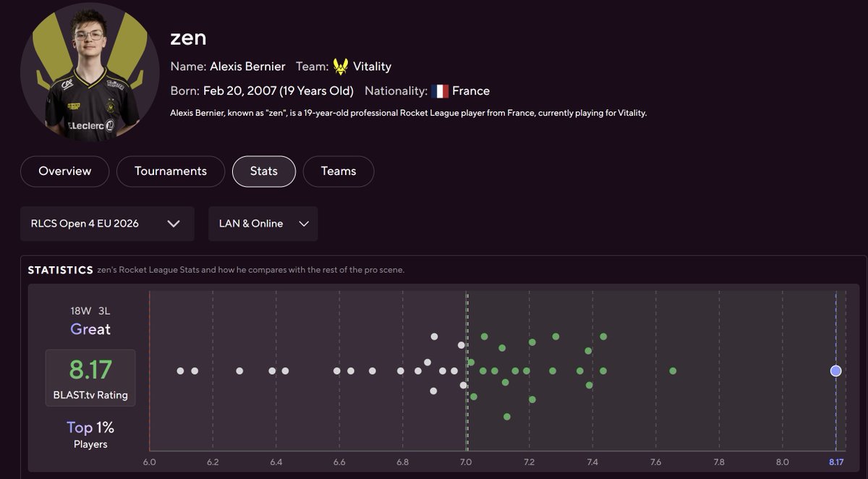Select zen's blue 8.17 rating dot
Image resolution: width=868 pixels, height=479 pixels.
[x=835, y=370]
